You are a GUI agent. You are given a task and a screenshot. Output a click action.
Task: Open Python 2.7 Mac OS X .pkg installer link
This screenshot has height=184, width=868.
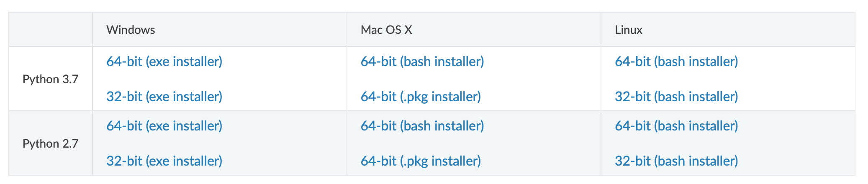coord(421,161)
